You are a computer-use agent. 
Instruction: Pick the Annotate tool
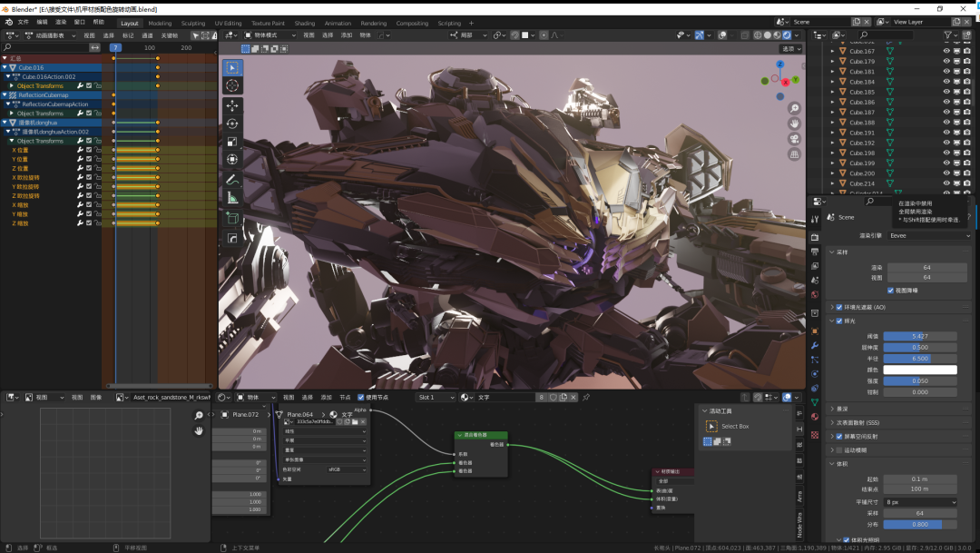coord(232,180)
